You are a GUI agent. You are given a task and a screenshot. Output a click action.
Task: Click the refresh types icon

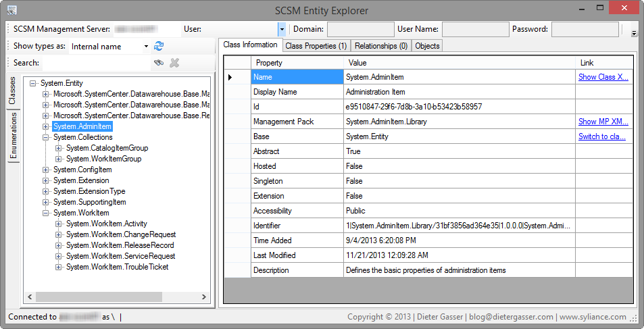tap(159, 47)
